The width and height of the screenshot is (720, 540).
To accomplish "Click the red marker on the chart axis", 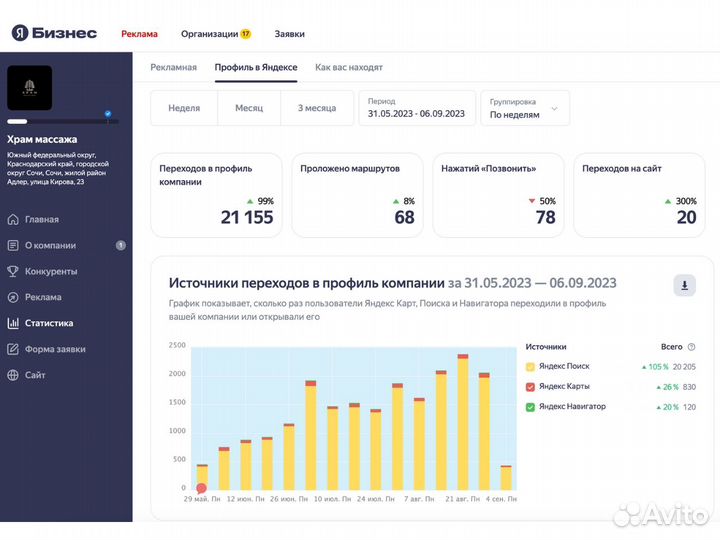I will tap(201, 488).
